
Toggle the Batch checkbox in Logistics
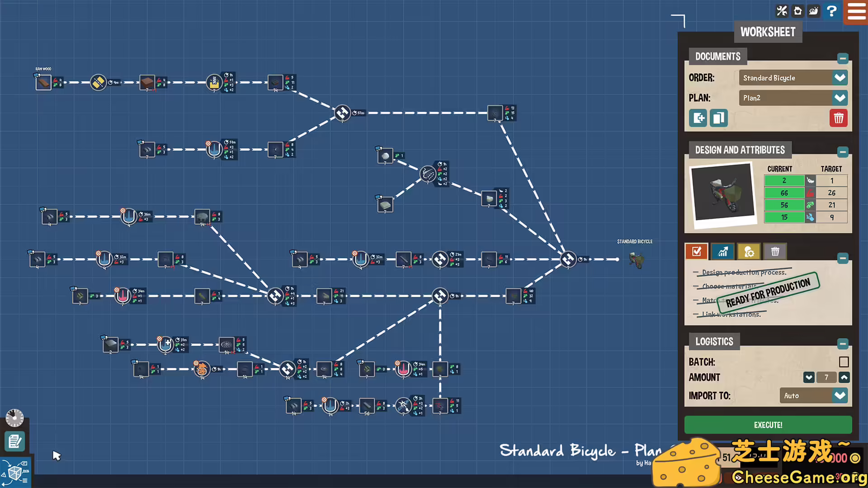[844, 362]
